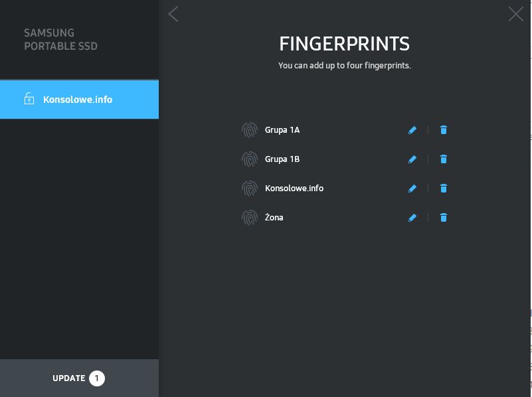This screenshot has height=397, width=532.
Task: Click the update notification badge
Action: [x=97, y=378]
